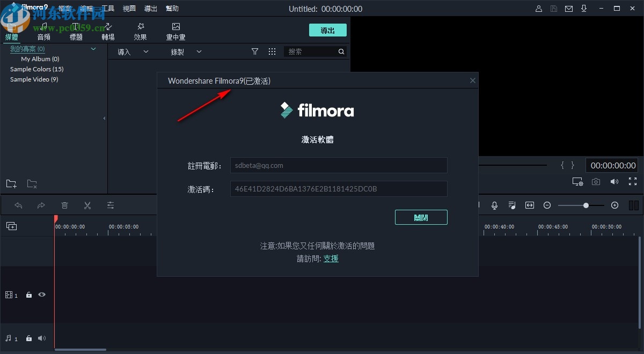Click the timeline trash delete icon
644x354 pixels.
click(64, 205)
